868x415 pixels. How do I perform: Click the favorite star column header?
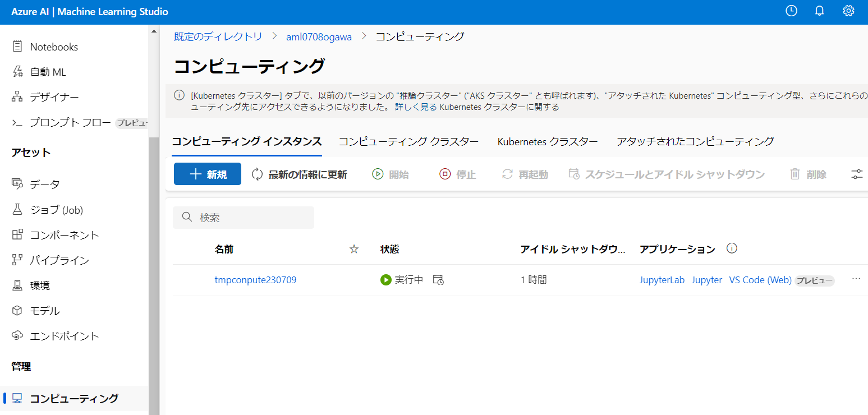(x=354, y=250)
